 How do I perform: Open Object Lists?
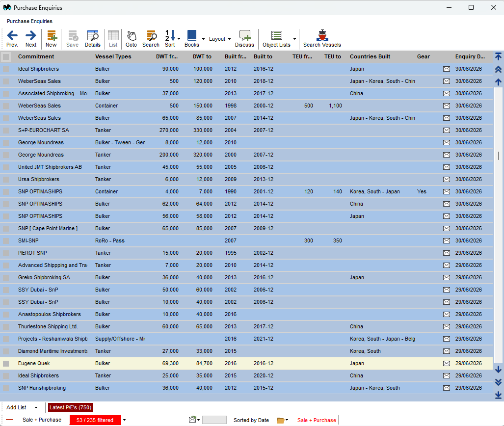276,39
